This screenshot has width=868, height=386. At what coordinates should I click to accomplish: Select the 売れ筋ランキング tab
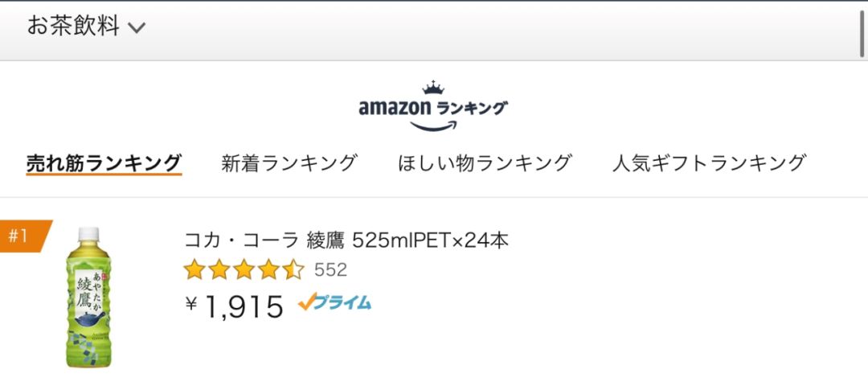coord(104,162)
